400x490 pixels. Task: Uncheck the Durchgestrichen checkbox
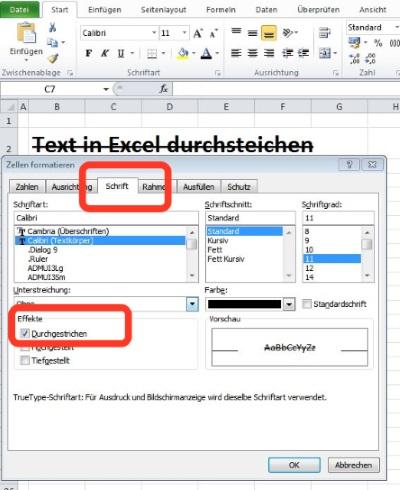click(25, 333)
